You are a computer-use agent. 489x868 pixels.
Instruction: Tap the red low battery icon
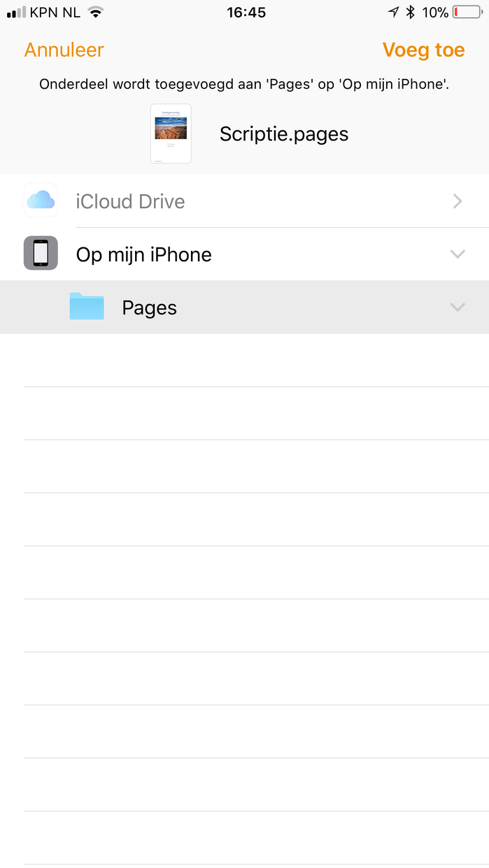click(466, 12)
